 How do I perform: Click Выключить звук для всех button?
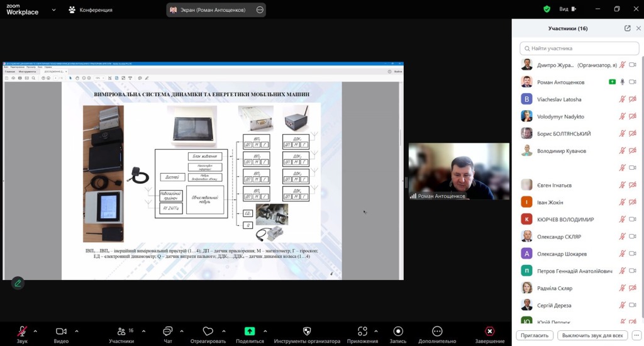592,335
